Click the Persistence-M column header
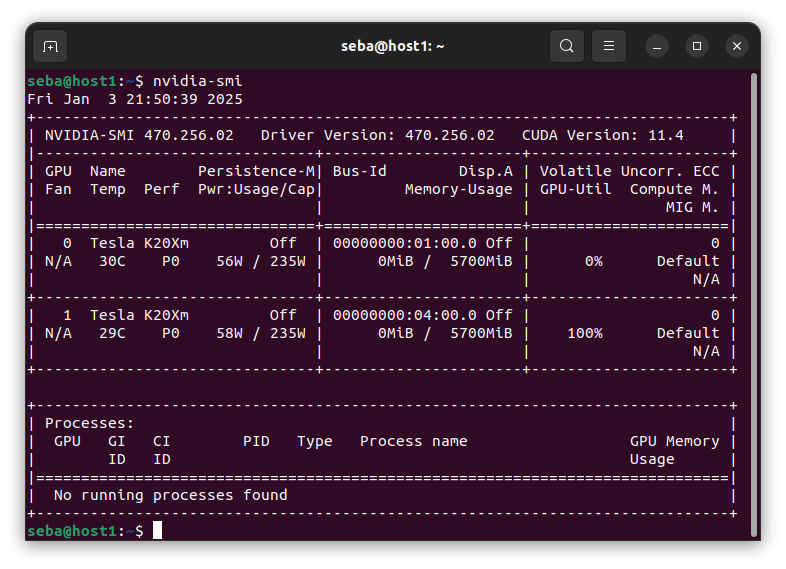Screen dimensions: 786x569 256,171
